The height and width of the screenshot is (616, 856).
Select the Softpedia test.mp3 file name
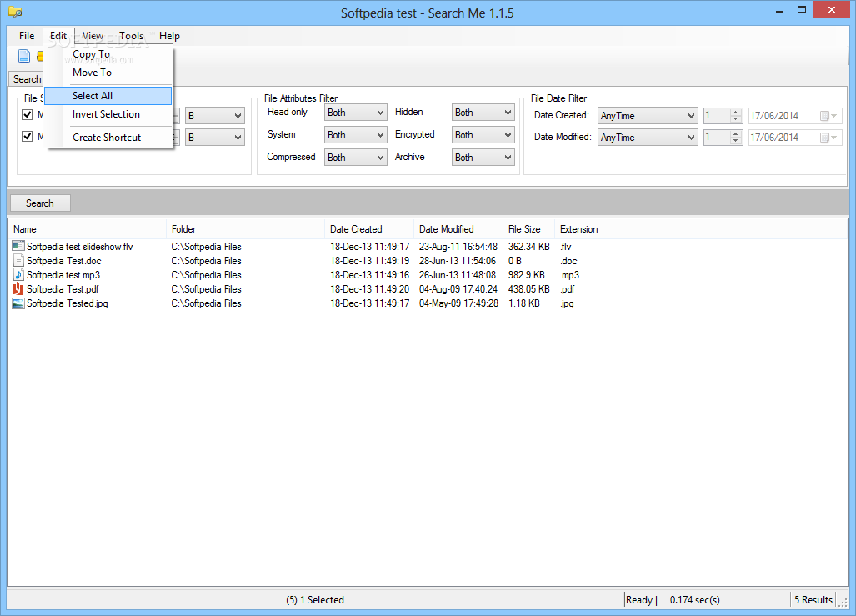coord(63,275)
